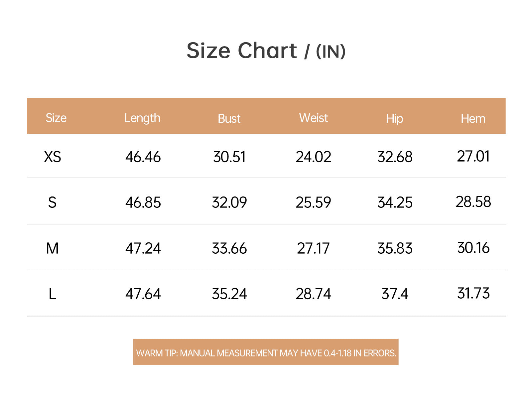Viewport: 532px width, 399px height.
Task: Select the S bust value 32.09
Action: click(229, 202)
